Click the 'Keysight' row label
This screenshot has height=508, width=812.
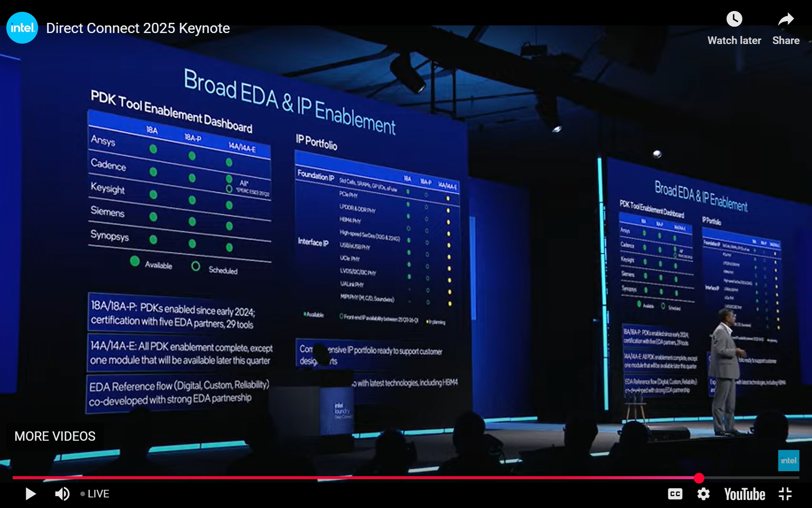pos(107,188)
